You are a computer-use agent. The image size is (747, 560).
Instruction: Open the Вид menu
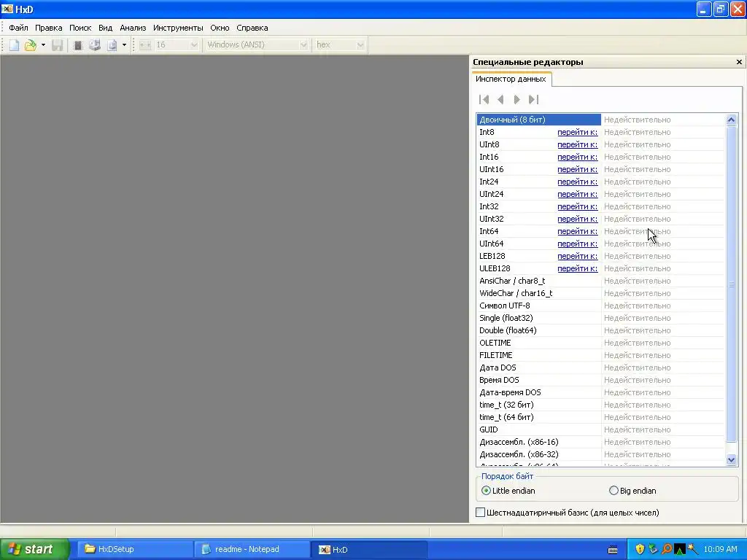[x=105, y=28]
